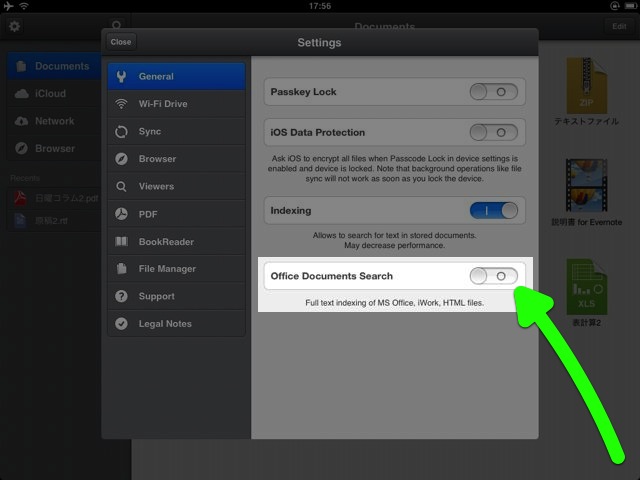Tap the Passkey Lock label
This screenshot has height=480, width=640.
pos(303,92)
